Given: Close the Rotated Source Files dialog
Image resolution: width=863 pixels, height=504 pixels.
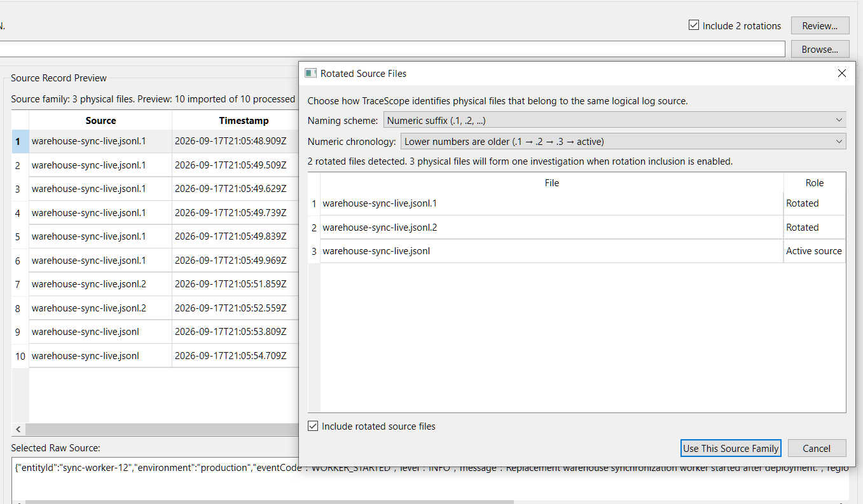Looking at the screenshot, I should tap(842, 73).
